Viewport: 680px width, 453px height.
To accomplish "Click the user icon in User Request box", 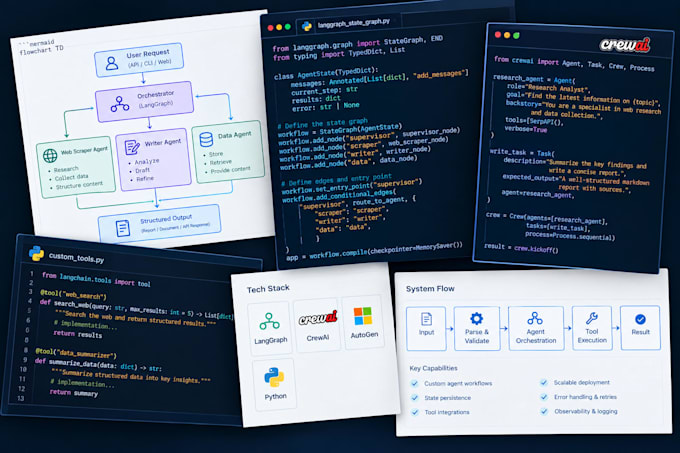I will 112,64.
